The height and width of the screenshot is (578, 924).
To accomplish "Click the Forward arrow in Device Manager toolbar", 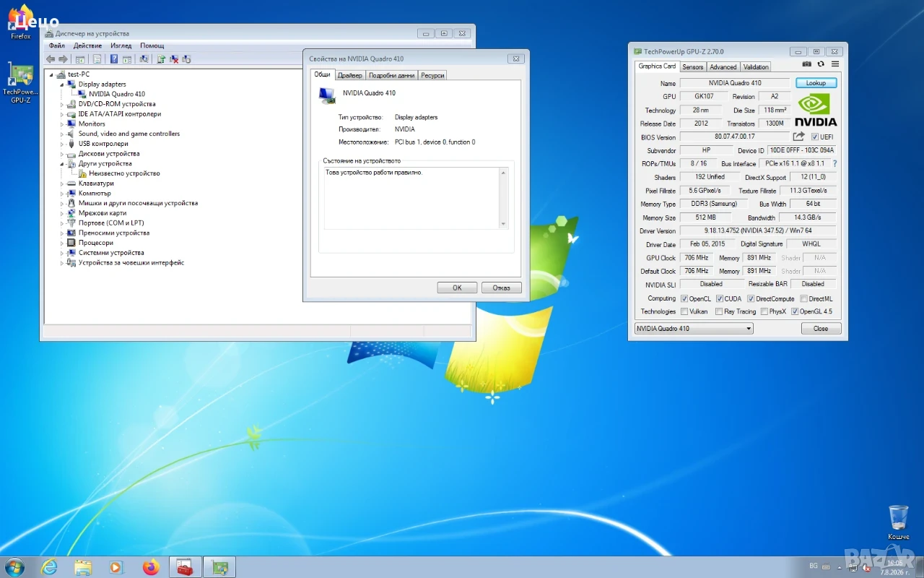I will pos(63,59).
